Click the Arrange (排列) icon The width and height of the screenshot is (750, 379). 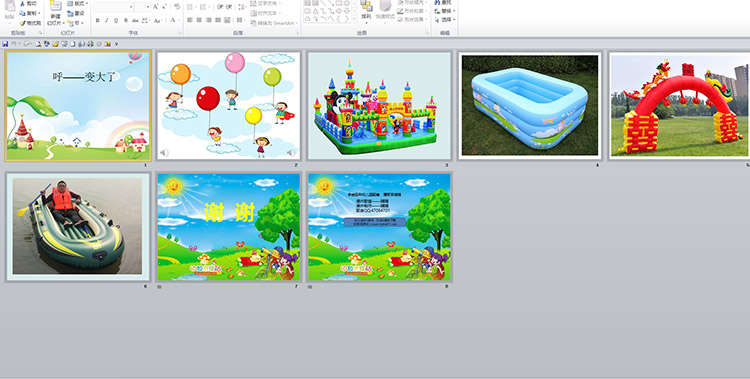pos(366,7)
